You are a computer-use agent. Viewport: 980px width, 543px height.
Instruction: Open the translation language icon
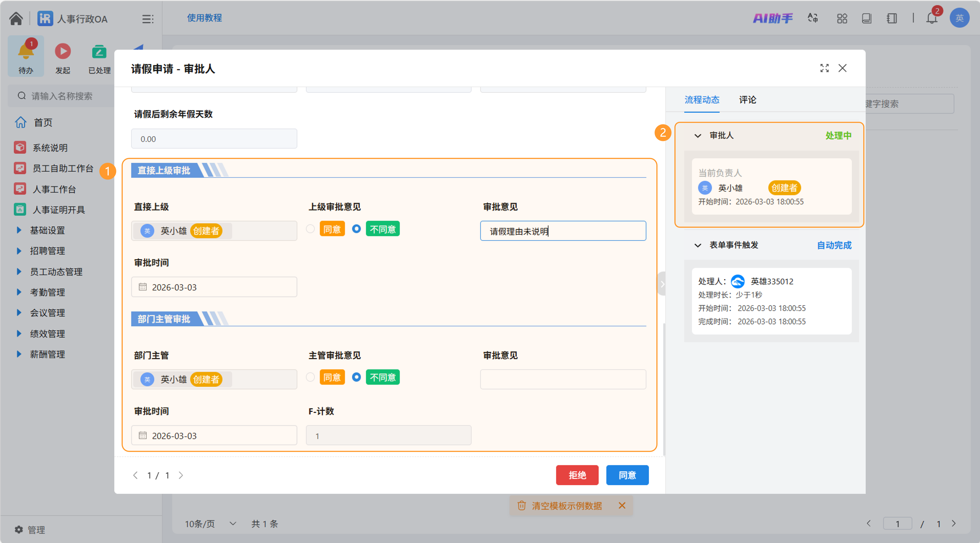click(x=813, y=18)
